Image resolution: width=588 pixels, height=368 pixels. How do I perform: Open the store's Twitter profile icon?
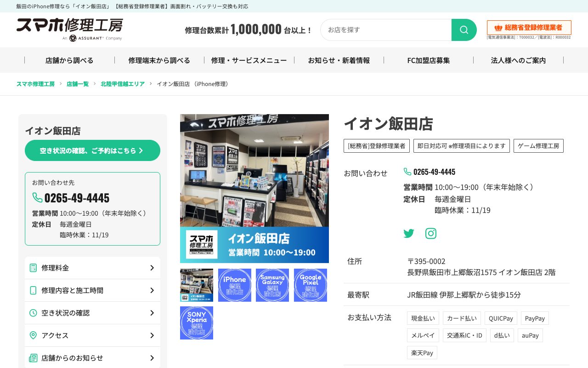409,234
